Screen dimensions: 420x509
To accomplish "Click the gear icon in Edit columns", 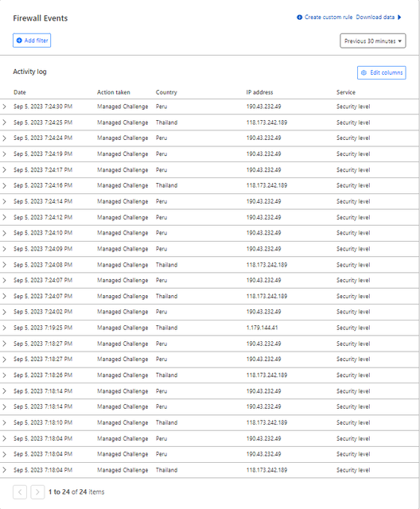I will tap(364, 72).
